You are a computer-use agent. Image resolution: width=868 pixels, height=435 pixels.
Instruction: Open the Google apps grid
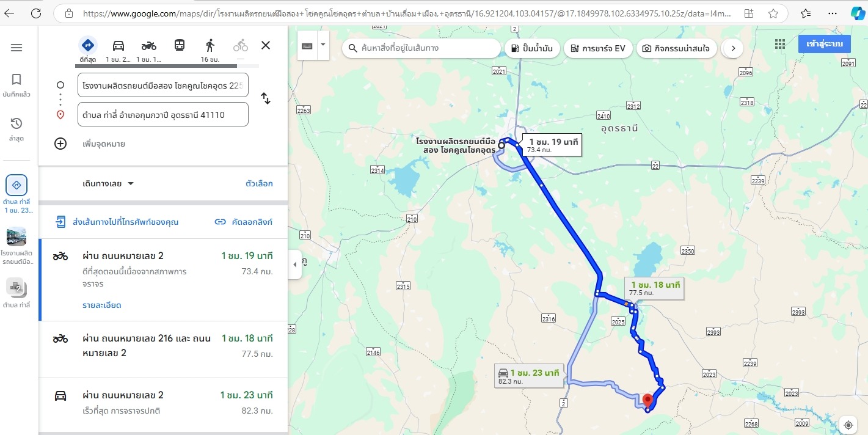coord(779,44)
